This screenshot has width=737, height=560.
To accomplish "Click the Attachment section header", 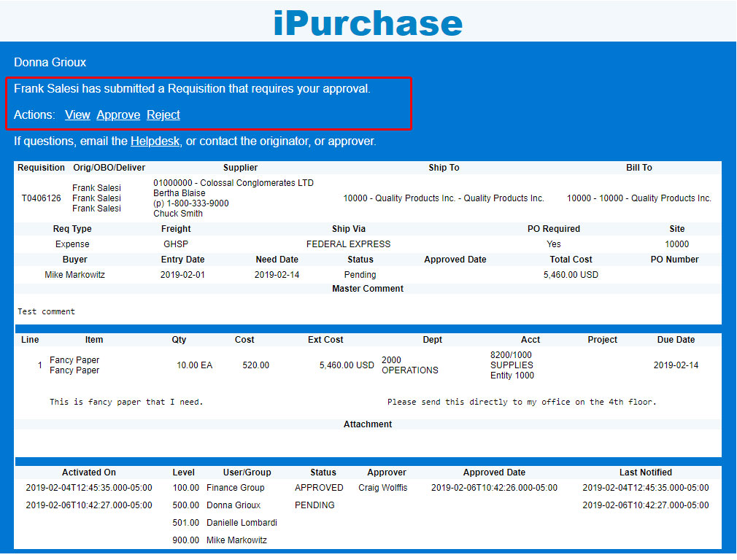I will click(x=368, y=424).
